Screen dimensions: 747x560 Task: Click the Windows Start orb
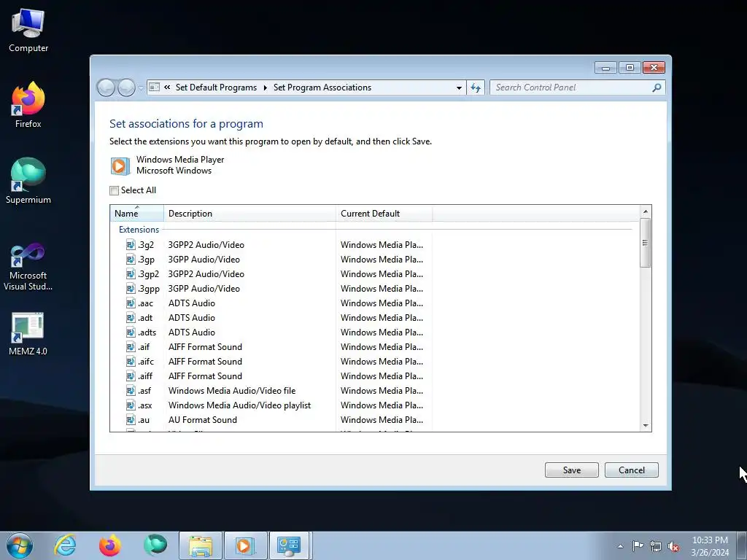19,545
